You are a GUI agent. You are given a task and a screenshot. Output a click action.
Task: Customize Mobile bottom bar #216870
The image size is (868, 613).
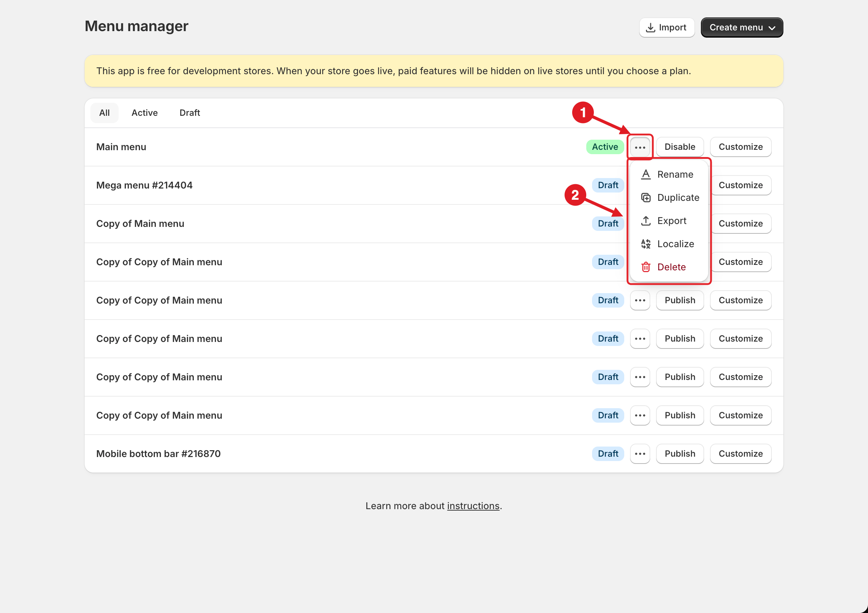[741, 454]
